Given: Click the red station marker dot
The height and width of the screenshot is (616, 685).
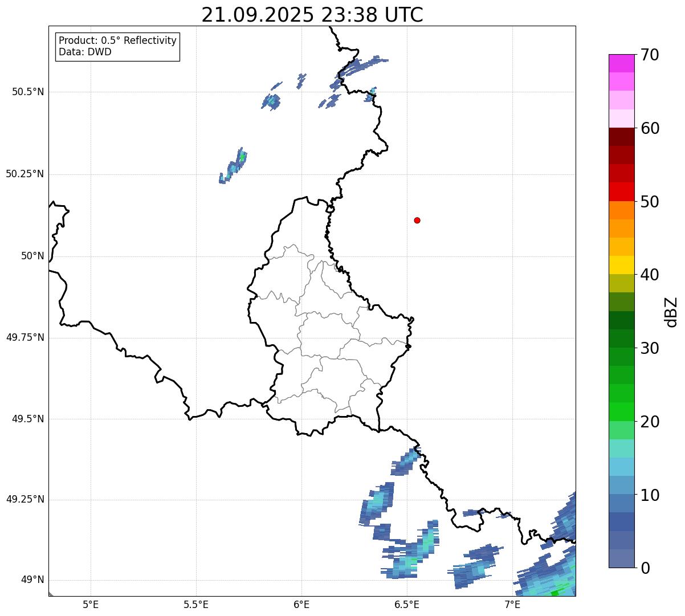Looking at the screenshot, I should click(417, 221).
